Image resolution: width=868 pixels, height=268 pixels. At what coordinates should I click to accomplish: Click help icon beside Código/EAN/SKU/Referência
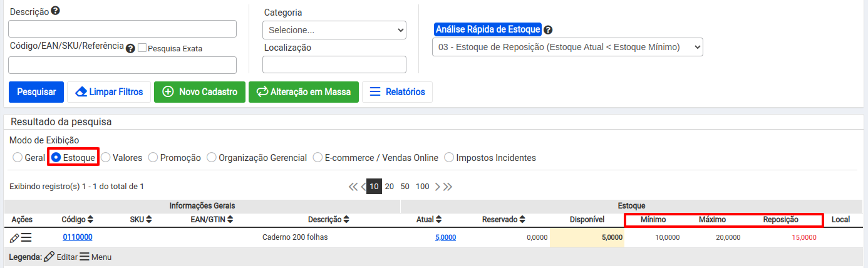pos(130,48)
